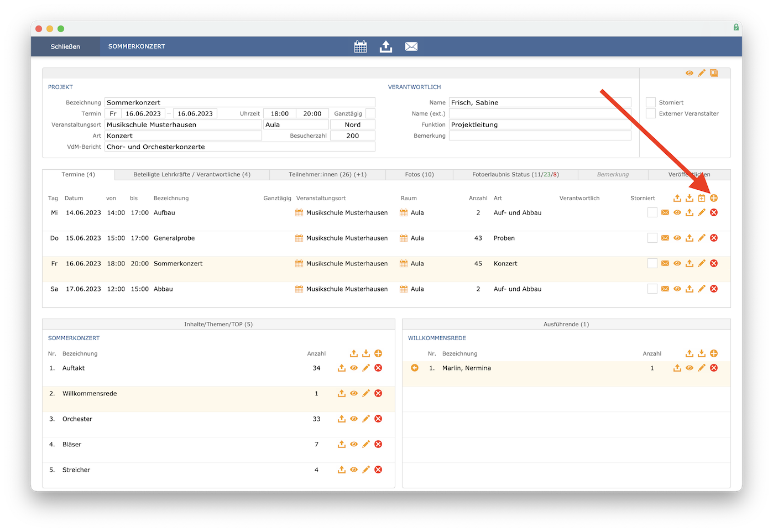Open the Bemerkung tab

613,175
